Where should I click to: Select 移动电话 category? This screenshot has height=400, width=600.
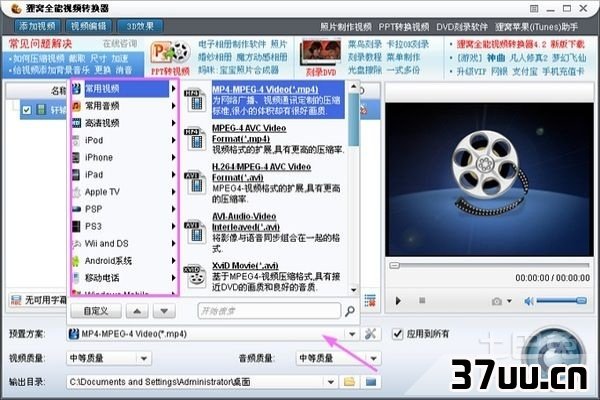coord(120,278)
